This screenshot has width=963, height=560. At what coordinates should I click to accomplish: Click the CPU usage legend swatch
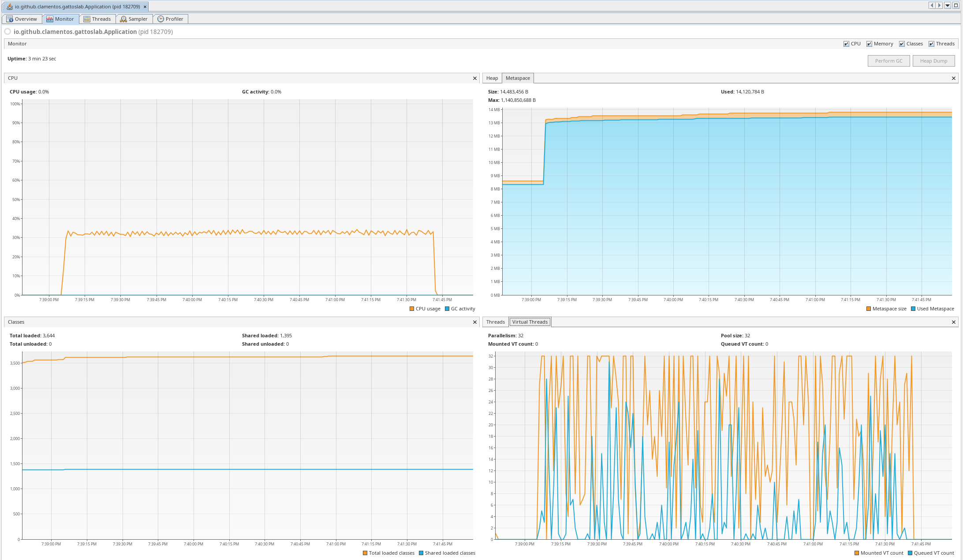411,309
